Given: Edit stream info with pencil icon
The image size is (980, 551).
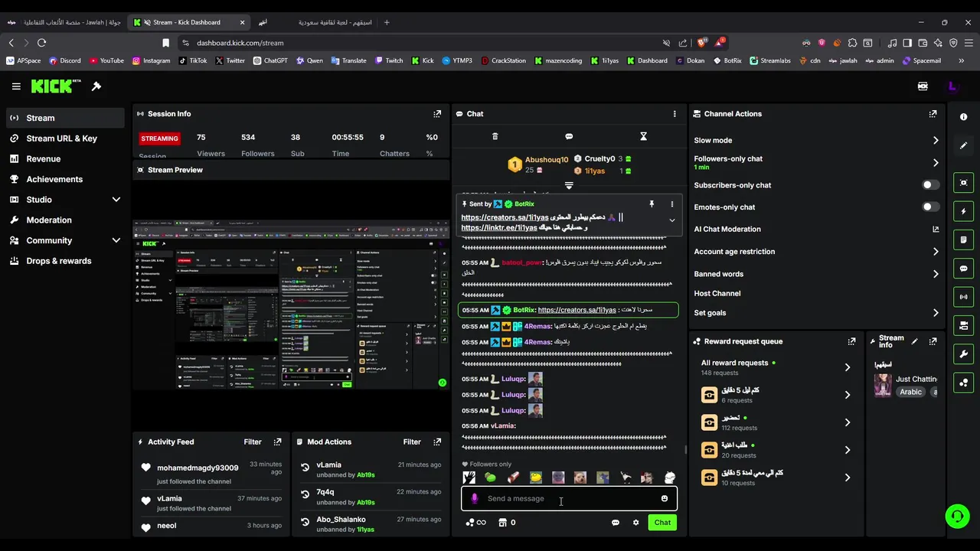Looking at the screenshot, I should 915,341.
